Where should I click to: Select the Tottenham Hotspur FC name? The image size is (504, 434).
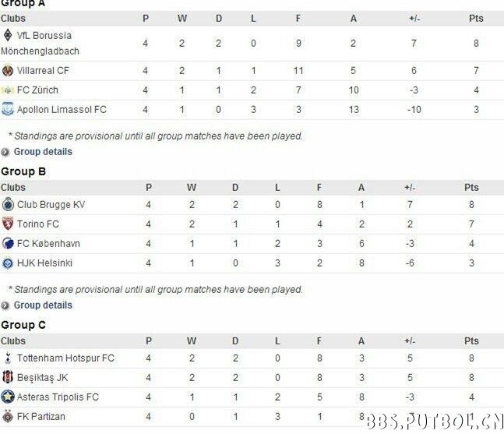coord(65,358)
